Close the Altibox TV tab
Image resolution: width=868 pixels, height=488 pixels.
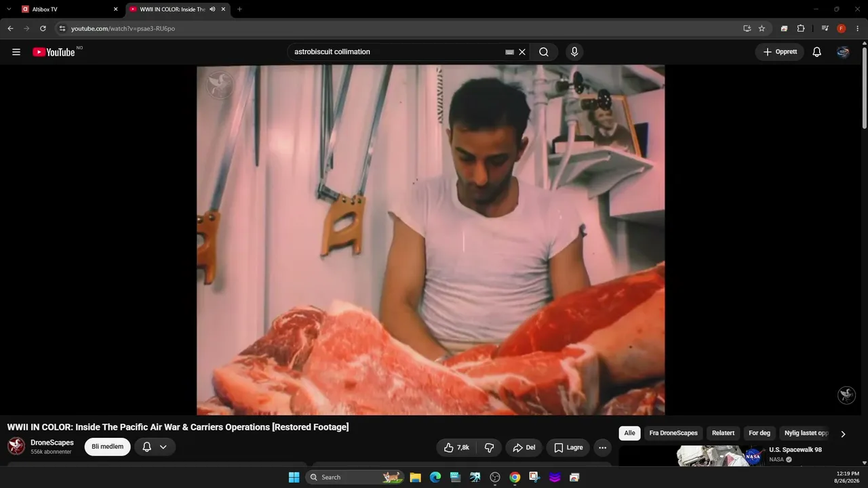point(115,9)
